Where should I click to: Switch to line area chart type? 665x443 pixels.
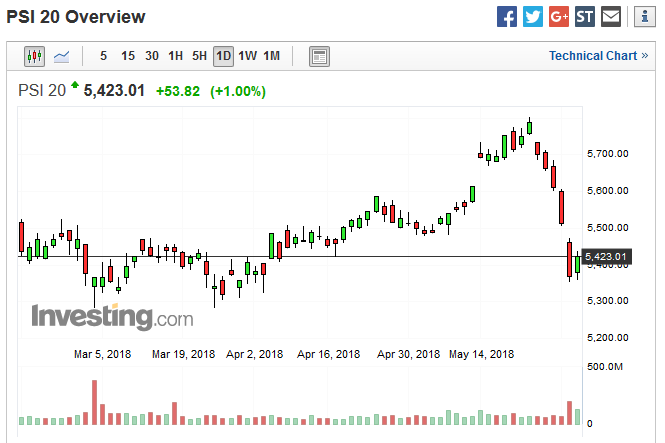[x=61, y=56]
